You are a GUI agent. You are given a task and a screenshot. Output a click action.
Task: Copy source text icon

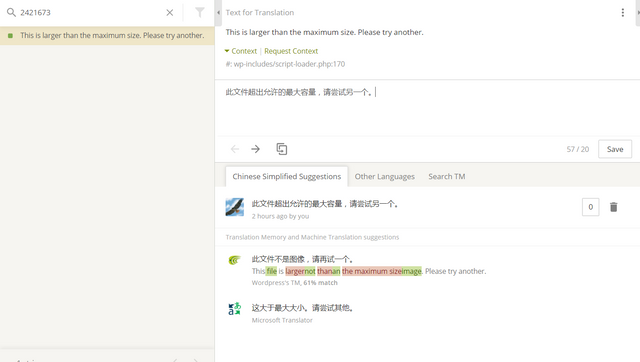282,149
